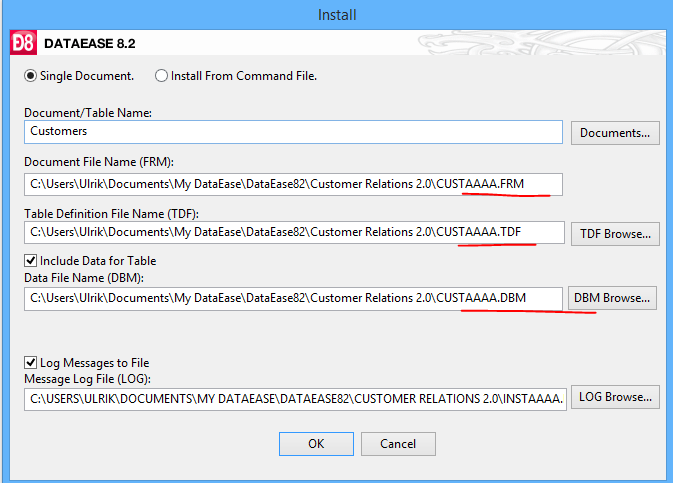Click the Install window title bar
Screen dimensions: 673x483
(x=337, y=15)
